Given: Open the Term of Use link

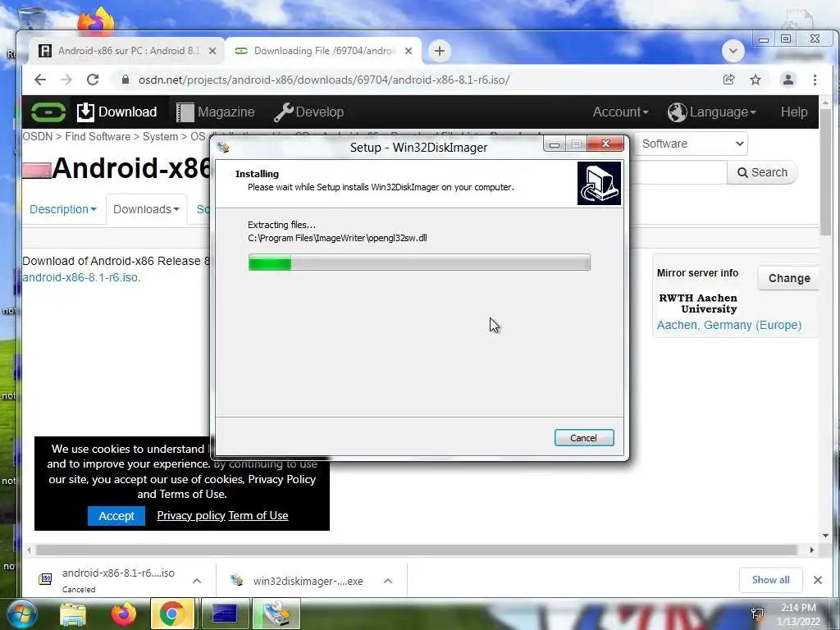Looking at the screenshot, I should [258, 515].
